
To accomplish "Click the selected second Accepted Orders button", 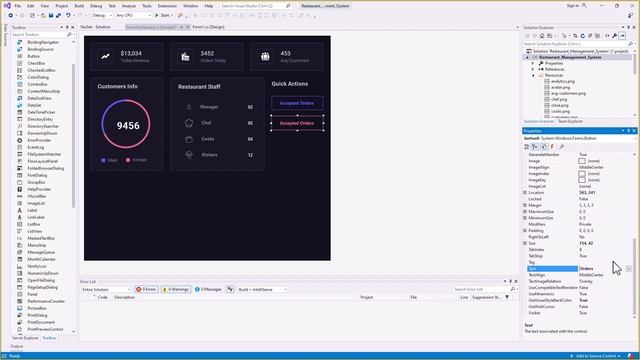I will [x=297, y=123].
